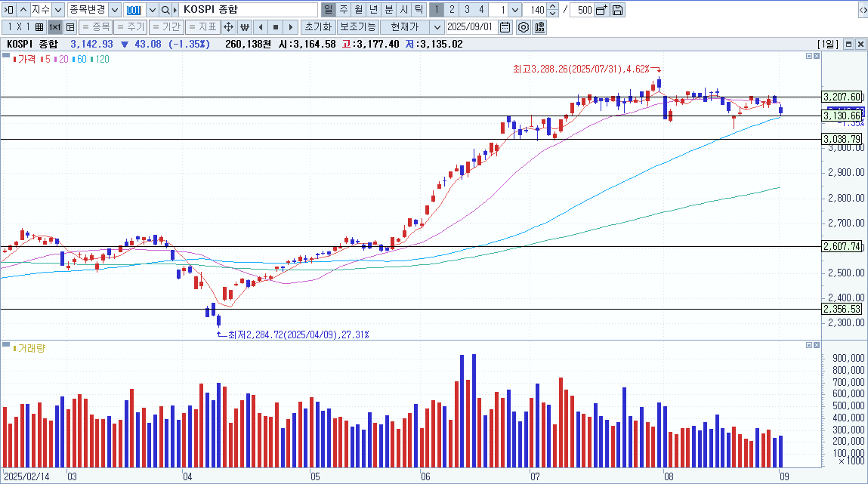Screen dimensions: 868x484
Task: Expand the 001 code history dropdown arrow
Action: [x=153, y=10]
